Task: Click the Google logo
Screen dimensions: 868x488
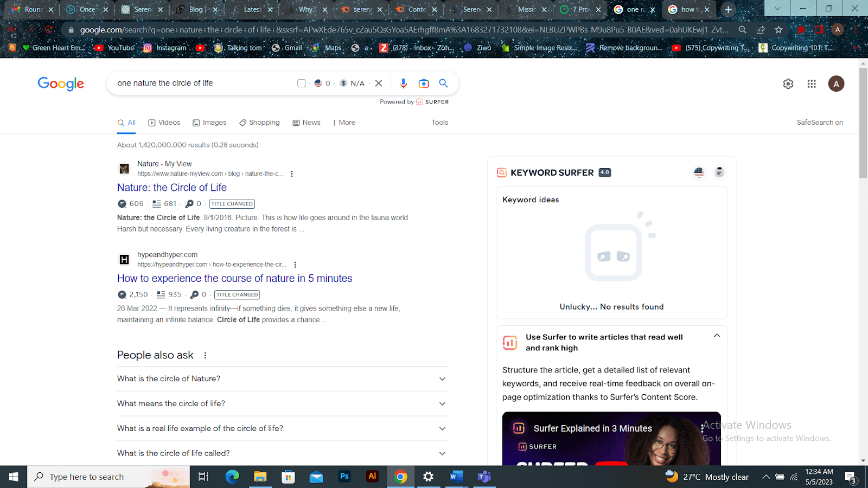Action: tap(61, 84)
